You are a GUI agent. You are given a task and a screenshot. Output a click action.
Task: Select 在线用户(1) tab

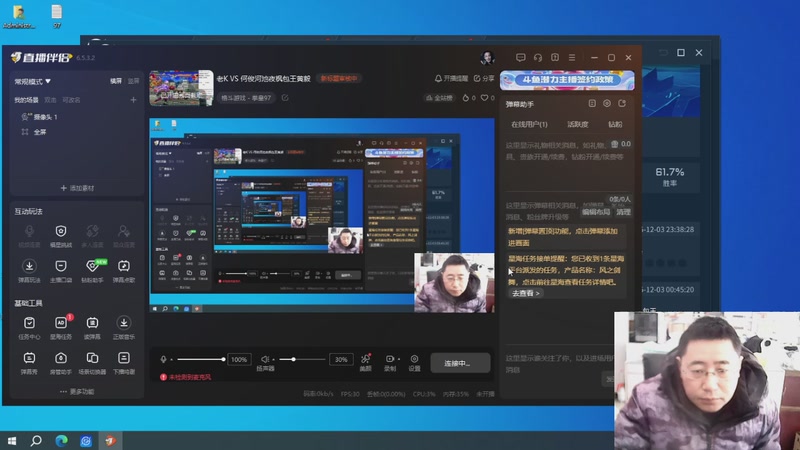click(529, 124)
